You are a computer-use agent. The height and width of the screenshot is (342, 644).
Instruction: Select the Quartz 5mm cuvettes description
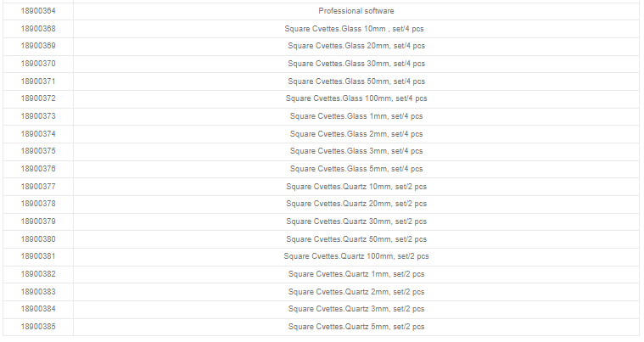(x=356, y=327)
